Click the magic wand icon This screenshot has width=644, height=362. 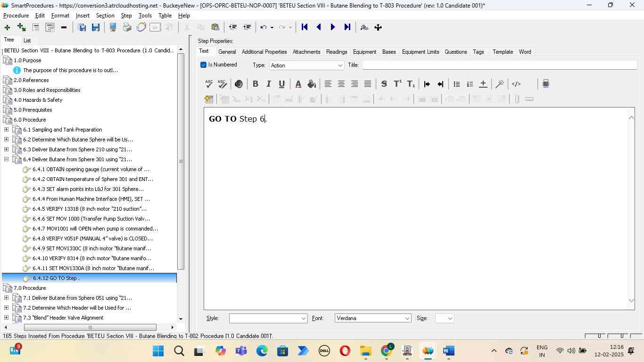500,84
